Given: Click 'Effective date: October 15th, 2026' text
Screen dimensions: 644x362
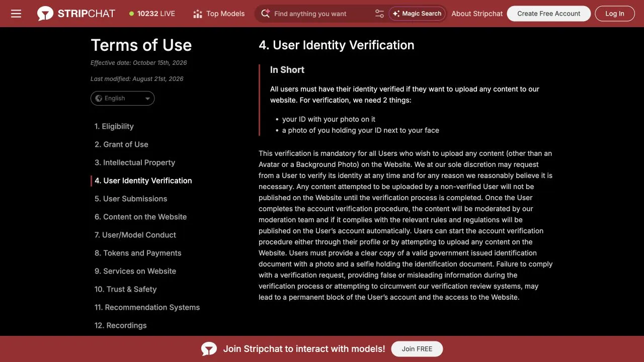Looking at the screenshot, I should point(139,63).
